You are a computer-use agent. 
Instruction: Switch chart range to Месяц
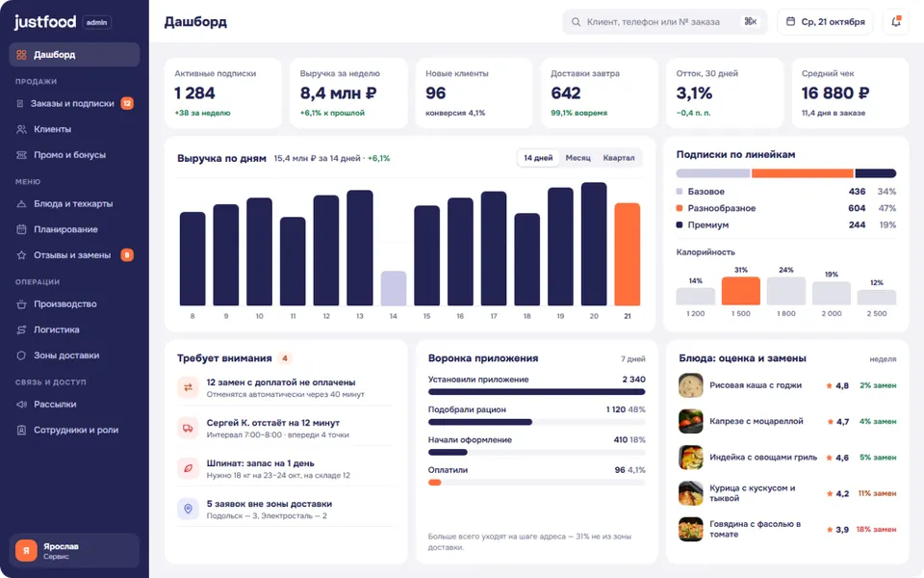578,158
